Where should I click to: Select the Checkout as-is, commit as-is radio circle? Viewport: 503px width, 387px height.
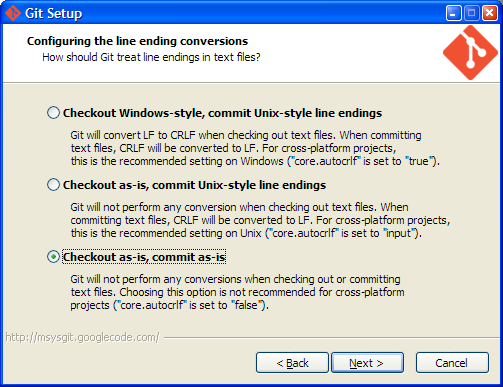[53, 257]
